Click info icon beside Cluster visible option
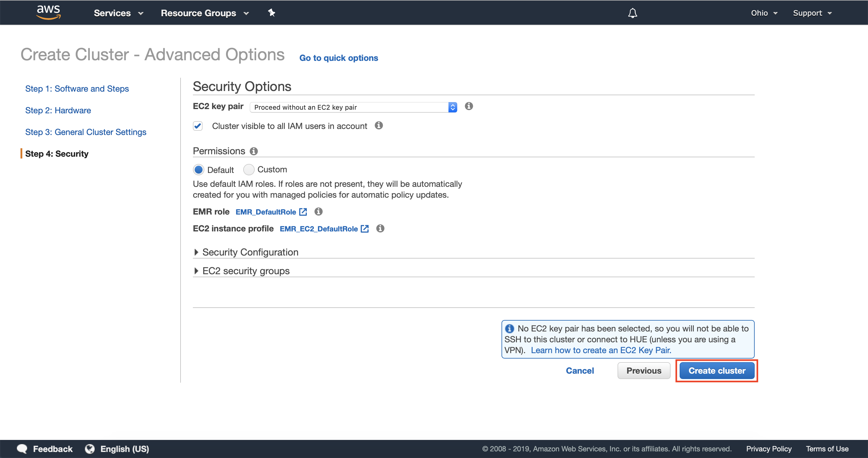 click(x=379, y=126)
